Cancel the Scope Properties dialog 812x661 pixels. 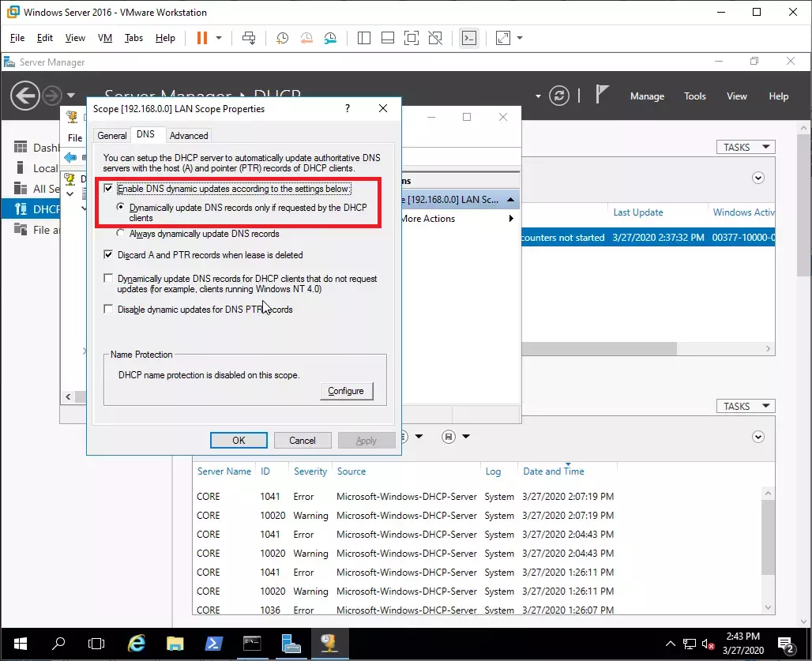303,441
